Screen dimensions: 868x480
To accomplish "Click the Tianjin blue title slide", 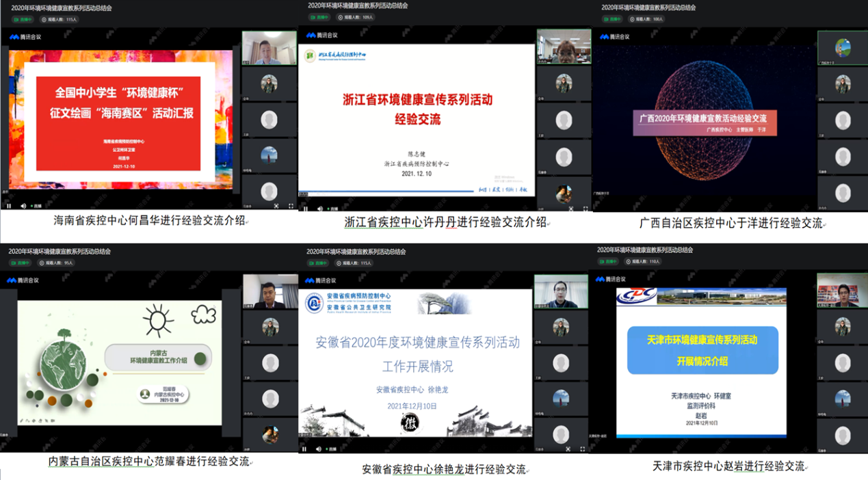I will coord(702,362).
